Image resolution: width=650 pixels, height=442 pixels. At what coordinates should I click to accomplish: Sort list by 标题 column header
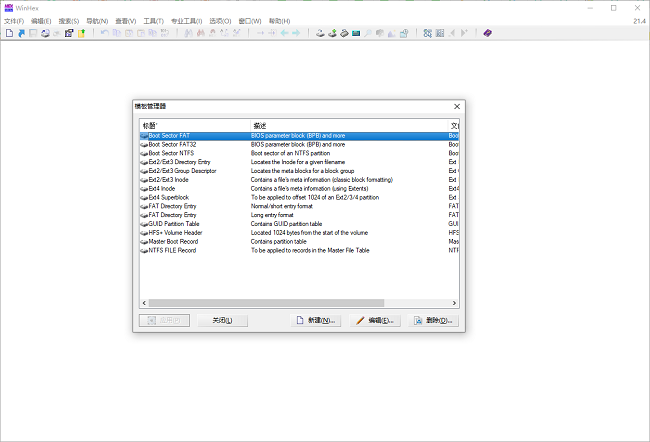click(x=190, y=125)
